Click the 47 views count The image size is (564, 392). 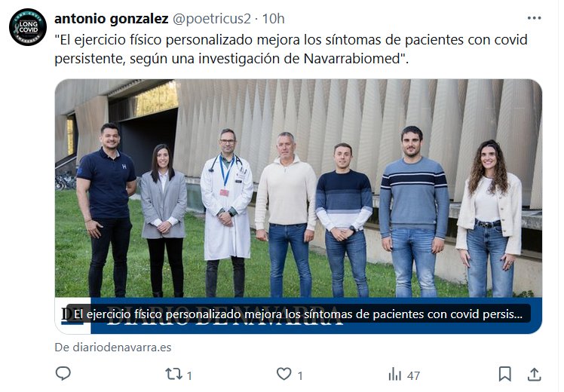click(413, 376)
